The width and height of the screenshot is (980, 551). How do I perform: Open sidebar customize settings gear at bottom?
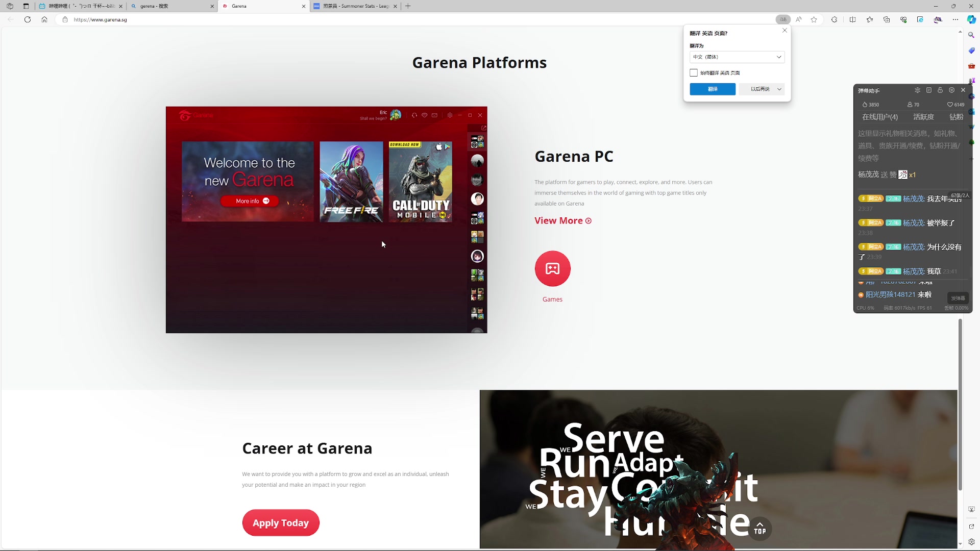(971, 542)
